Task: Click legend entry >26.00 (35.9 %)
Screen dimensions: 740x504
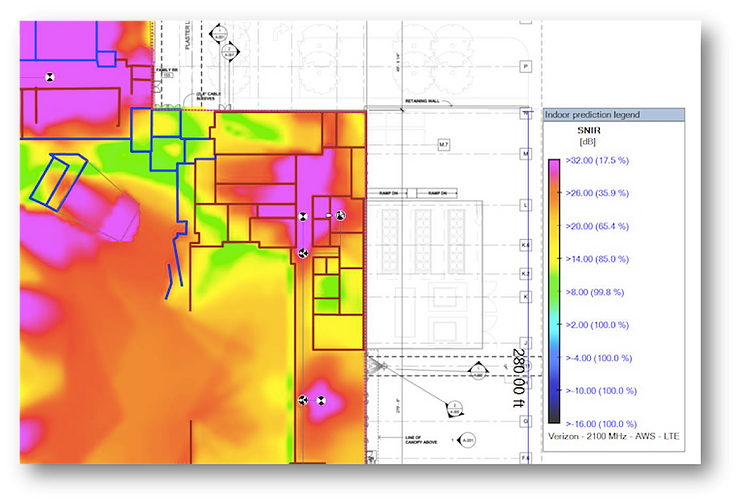Action: pos(597,193)
